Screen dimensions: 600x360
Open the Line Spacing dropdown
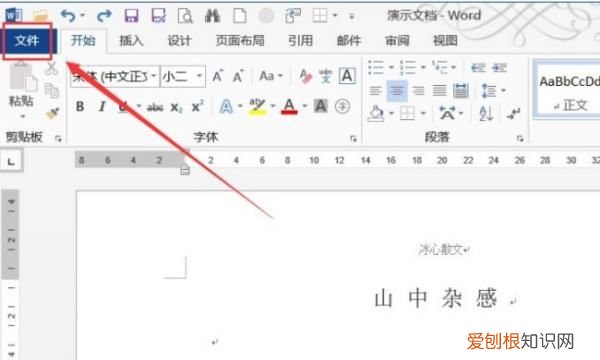tap(494, 91)
